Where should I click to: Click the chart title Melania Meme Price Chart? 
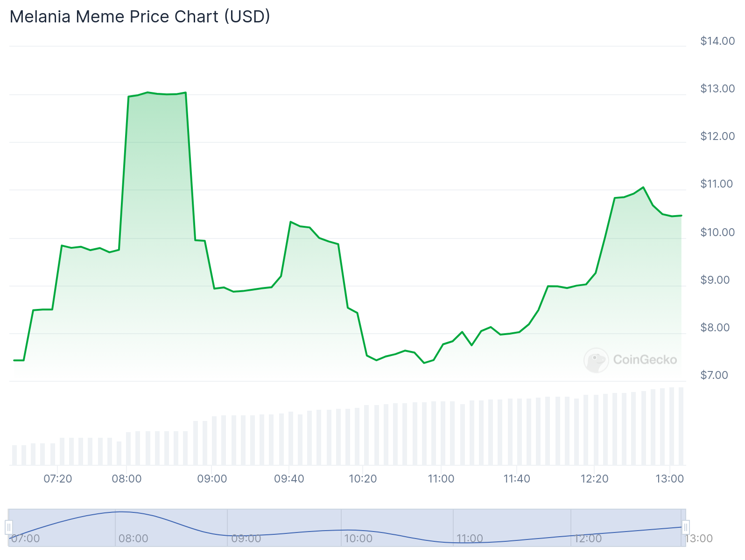[x=140, y=16]
